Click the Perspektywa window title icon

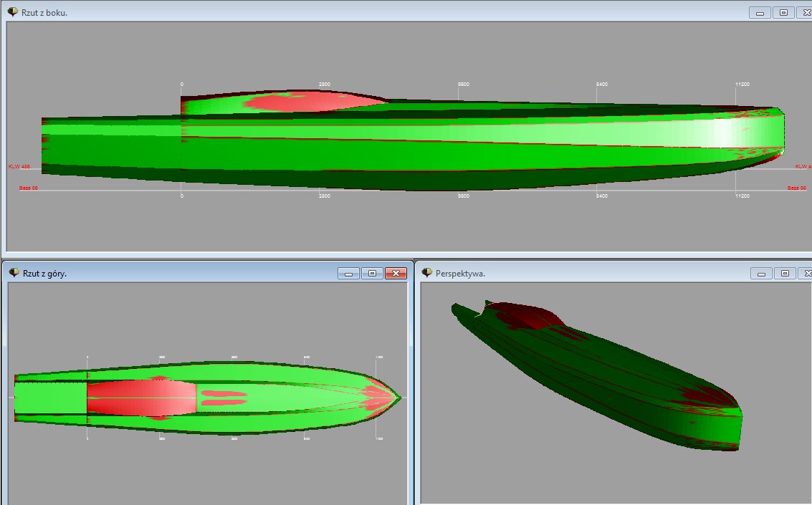click(426, 273)
